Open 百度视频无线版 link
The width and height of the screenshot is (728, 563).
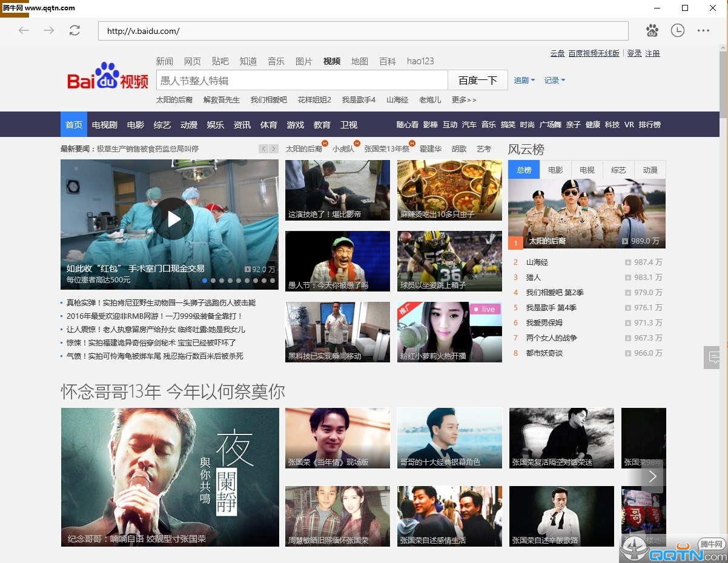pyautogui.click(x=594, y=53)
